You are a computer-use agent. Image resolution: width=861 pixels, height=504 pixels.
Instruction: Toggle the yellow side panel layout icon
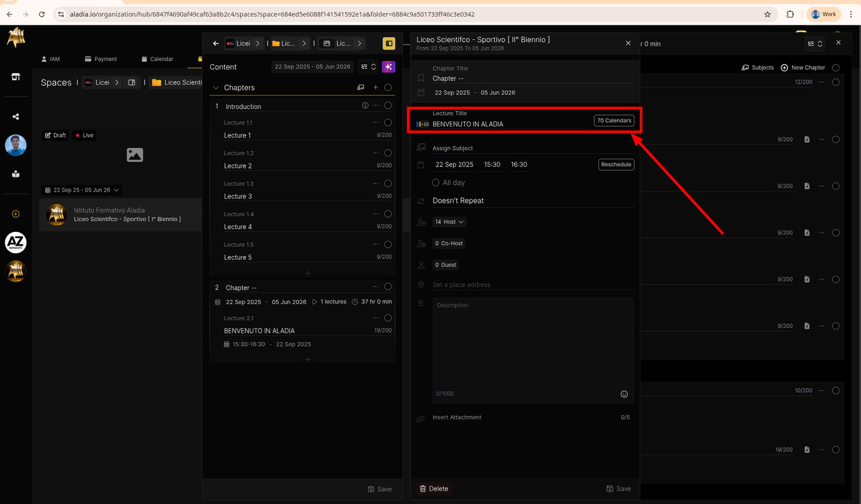pyautogui.click(x=389, y=44)
